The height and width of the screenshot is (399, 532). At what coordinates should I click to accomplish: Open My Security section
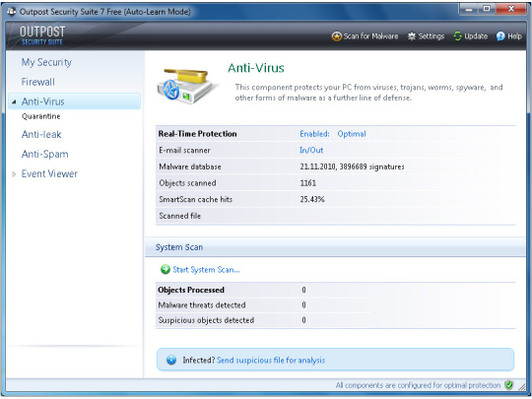46,62
